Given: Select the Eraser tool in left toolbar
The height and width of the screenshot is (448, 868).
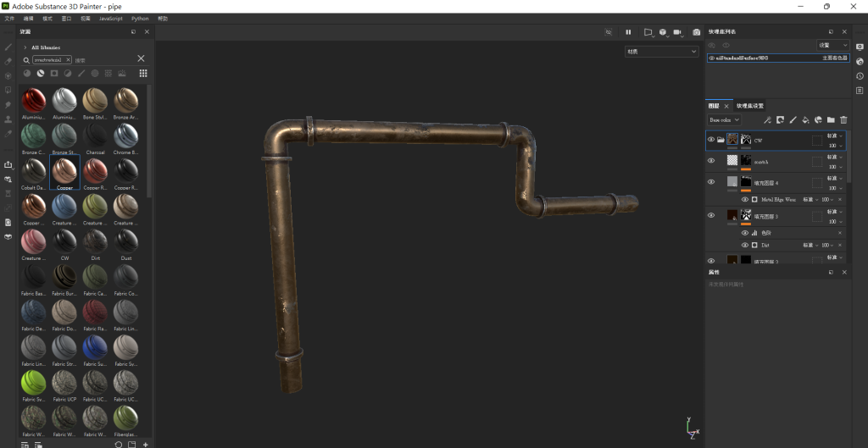Looking at the screenshot, I should 8,61.
